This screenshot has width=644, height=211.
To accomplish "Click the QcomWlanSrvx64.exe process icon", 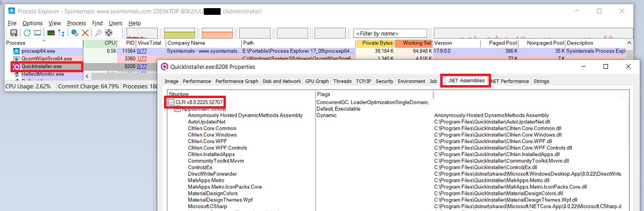I will (x=17, y=58).
